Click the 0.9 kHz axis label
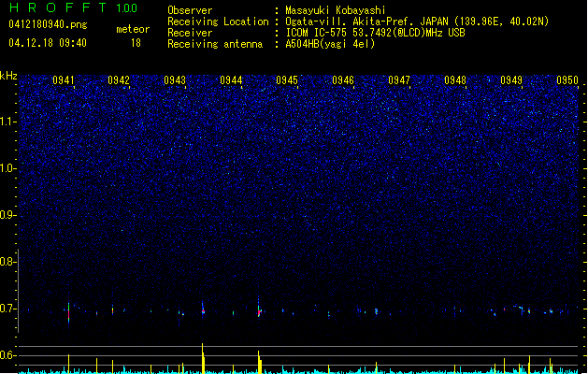The width and height of the screenshot is (588, 374). (8, 215)
